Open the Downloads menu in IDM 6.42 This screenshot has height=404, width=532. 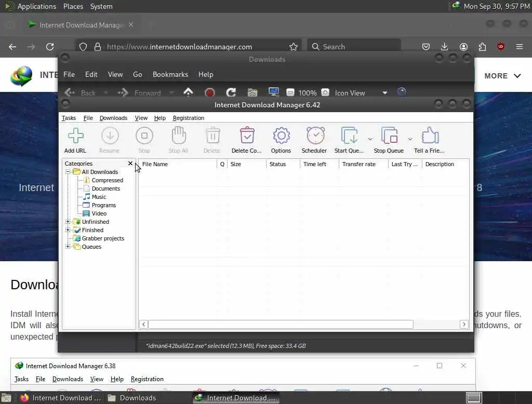113,118
